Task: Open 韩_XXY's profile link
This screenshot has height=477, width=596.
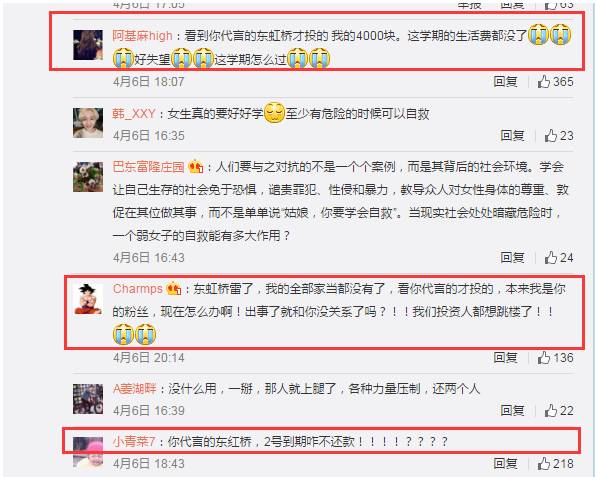Action: tap(134, 113)
